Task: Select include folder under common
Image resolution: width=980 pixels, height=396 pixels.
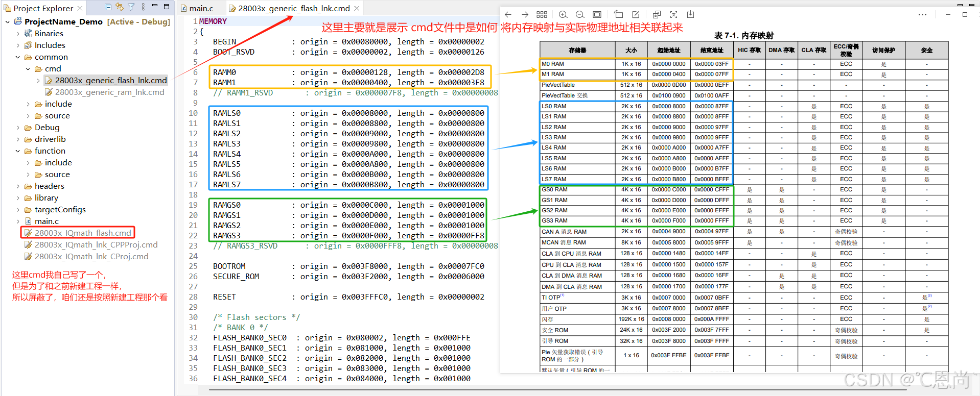Action: point(58,104)
